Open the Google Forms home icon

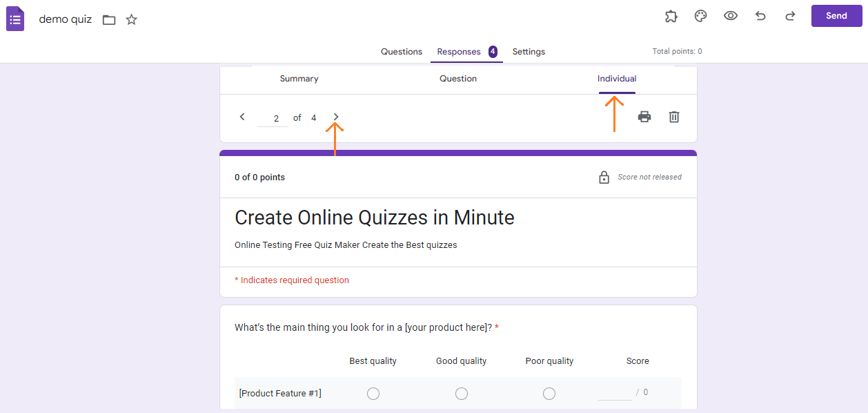tap(15, 19)
